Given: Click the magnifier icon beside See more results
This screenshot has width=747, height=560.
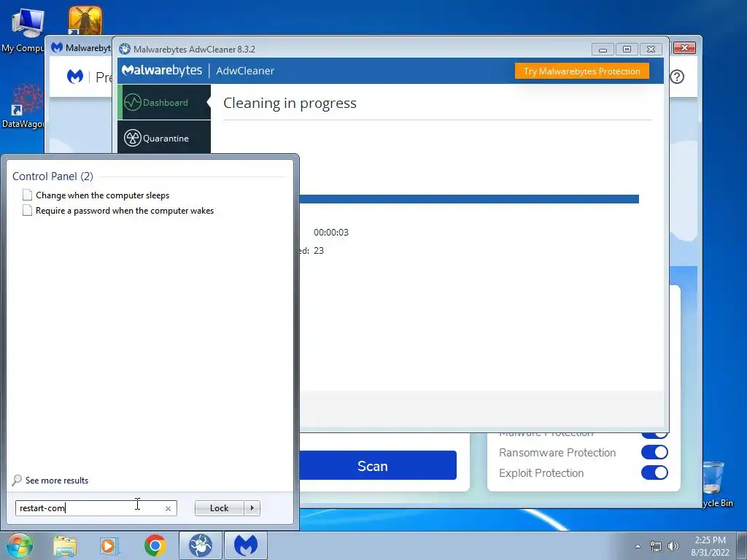Looking at the screenshot, I should click(x=17, y=480).
